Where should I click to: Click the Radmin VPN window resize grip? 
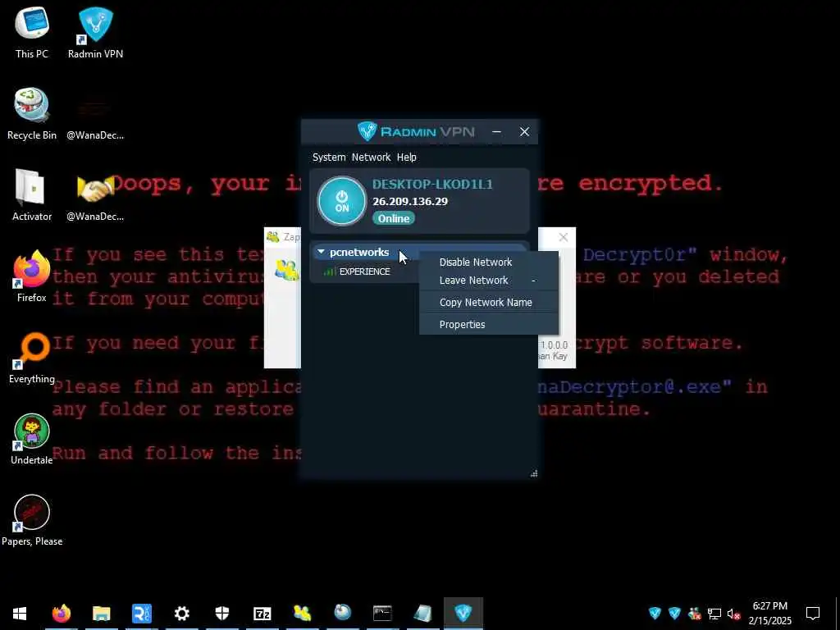click(533, 473)
